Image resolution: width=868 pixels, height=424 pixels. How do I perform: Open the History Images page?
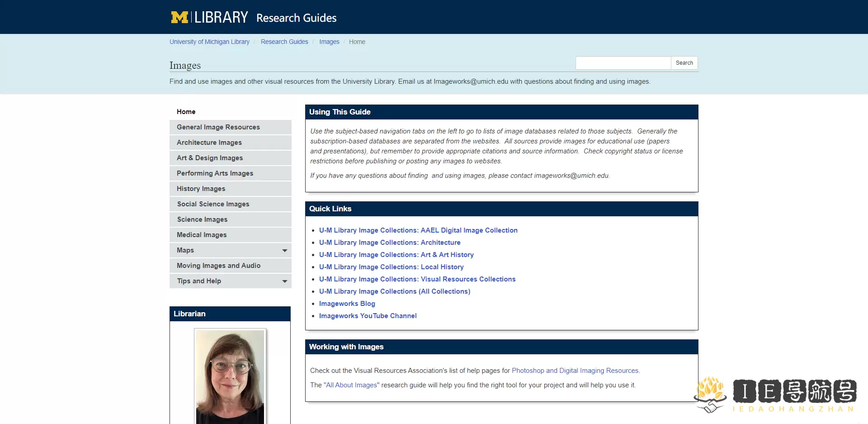tap(231, 189)
